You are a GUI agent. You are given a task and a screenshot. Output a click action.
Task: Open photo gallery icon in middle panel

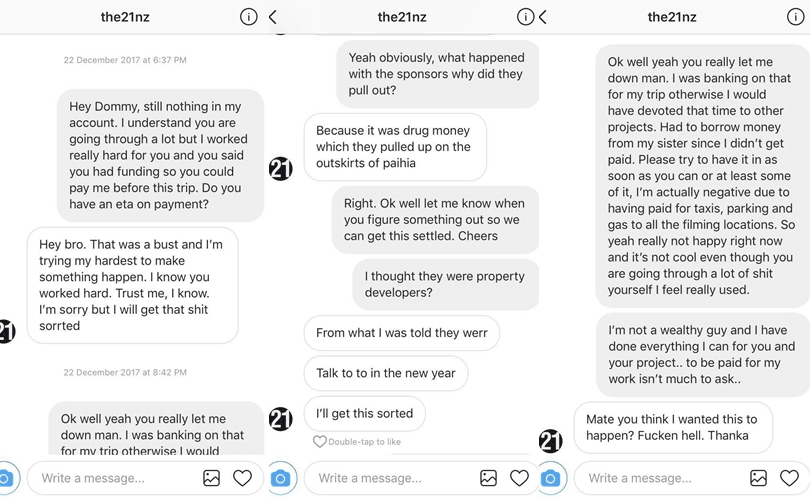488,478
